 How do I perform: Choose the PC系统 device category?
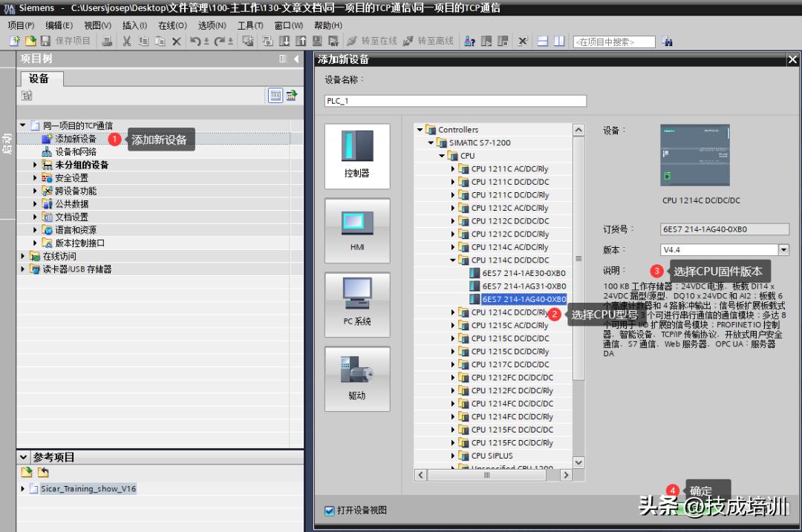pos(356,305)
